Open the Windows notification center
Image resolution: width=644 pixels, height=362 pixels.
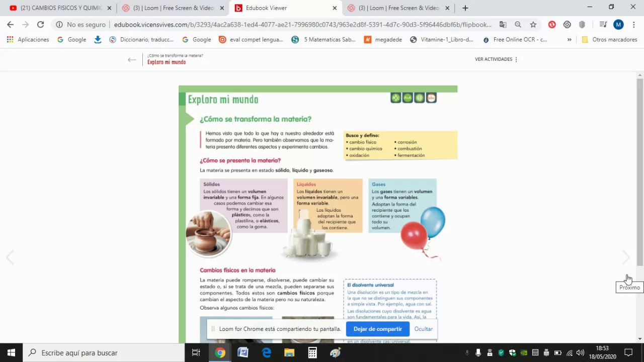coord(628,352)
